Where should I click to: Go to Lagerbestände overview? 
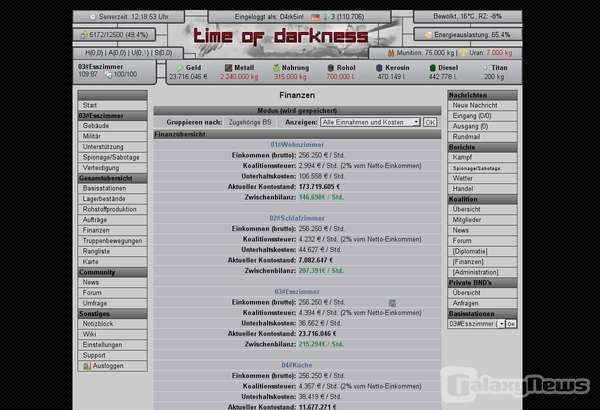(x=112, y=199)
